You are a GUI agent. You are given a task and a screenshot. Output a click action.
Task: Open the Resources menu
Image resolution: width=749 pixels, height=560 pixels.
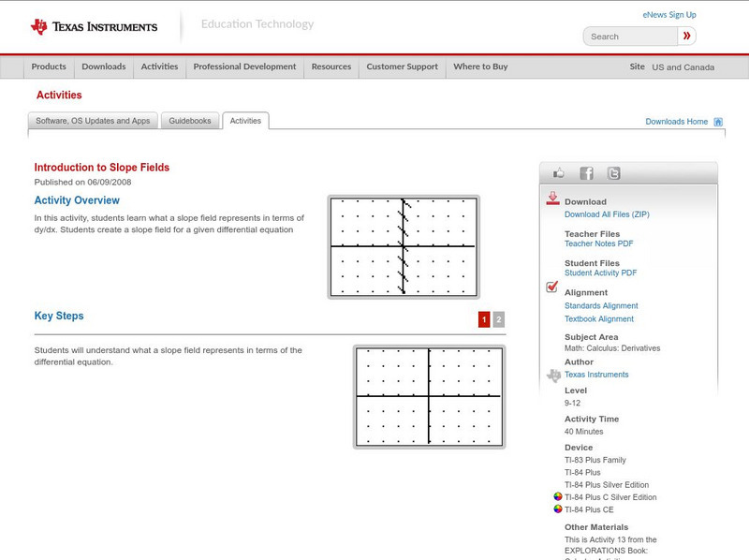tap(331, 66)
